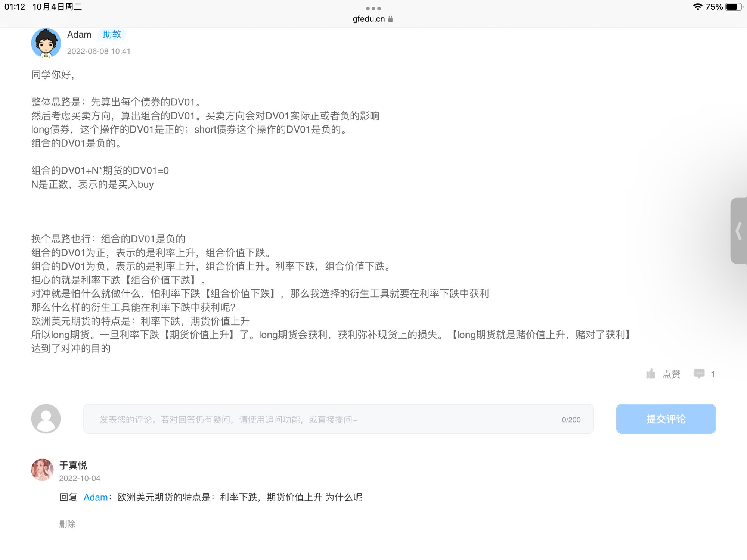Tap the comment count number 1

[x=713, y=374]
